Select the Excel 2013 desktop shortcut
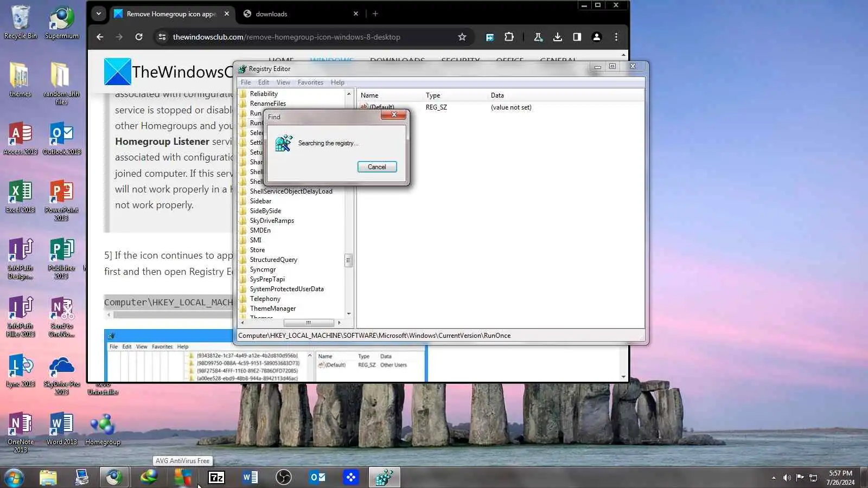This screenshot has width=868, height=488. tap(20, 196)
